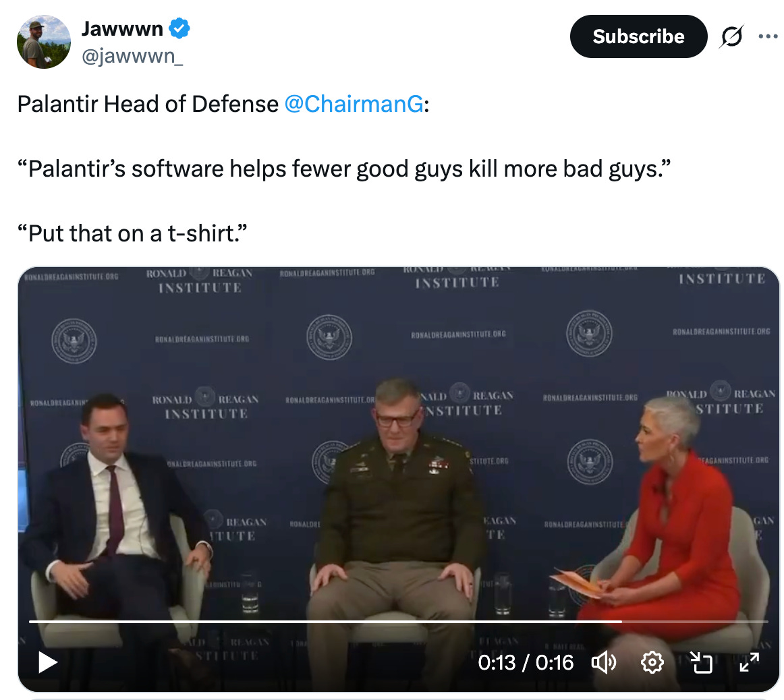Seek to the unplayed end of the progress bar
Viewport: 784px width, 700px height.
tap(695, 622)
